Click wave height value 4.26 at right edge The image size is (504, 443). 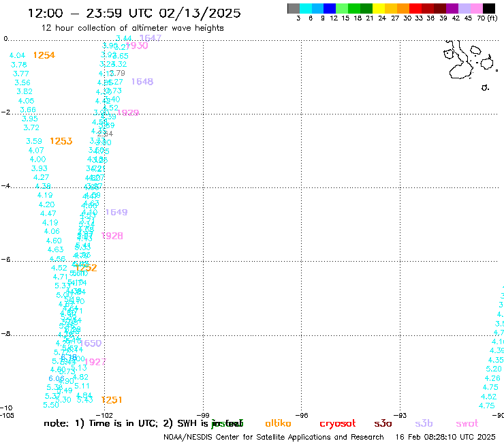point(492,378)
